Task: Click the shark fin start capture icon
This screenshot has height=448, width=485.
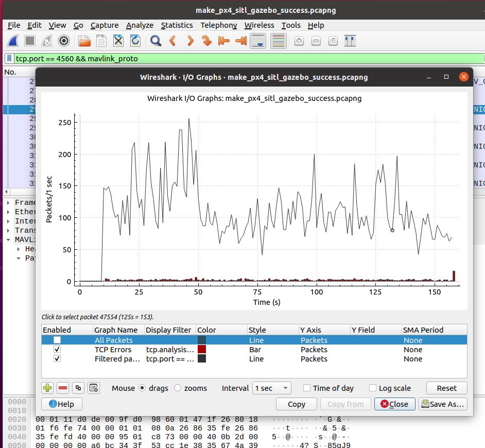Action: point(13,41)
